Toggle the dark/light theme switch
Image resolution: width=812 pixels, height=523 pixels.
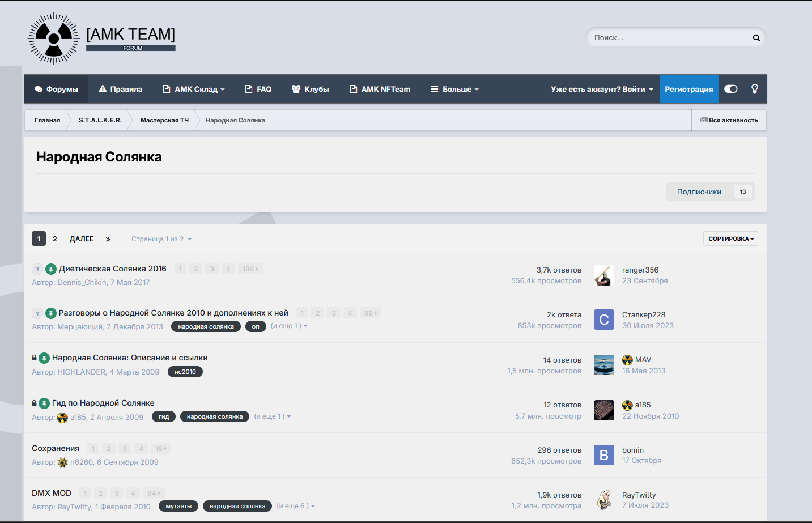click(731, 89)
